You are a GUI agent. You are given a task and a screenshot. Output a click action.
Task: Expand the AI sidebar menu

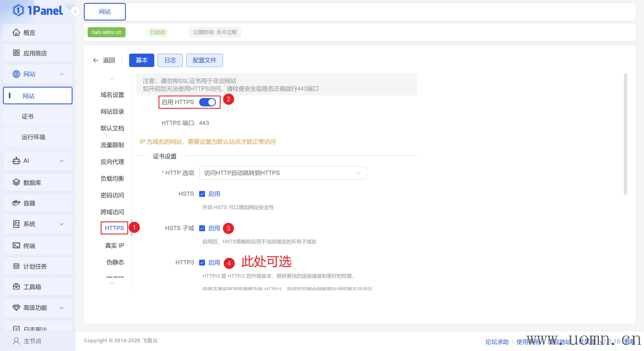point(38,161)
